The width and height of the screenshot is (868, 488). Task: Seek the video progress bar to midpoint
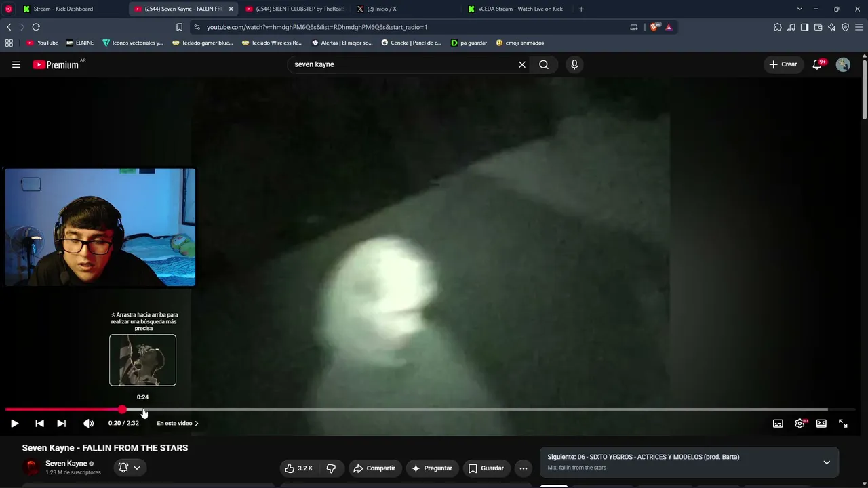pyautogui.click(x=430, y=409)
